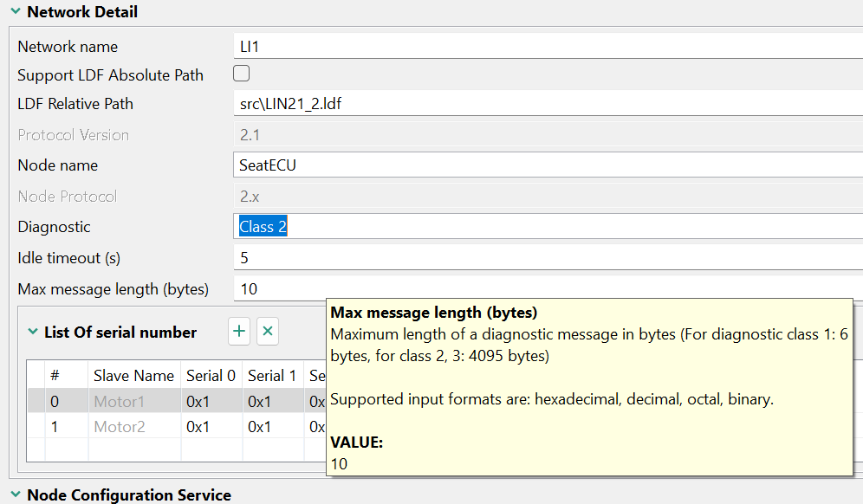
Task: Click the Max message length (bytes) label
Action: pos(114,289)
